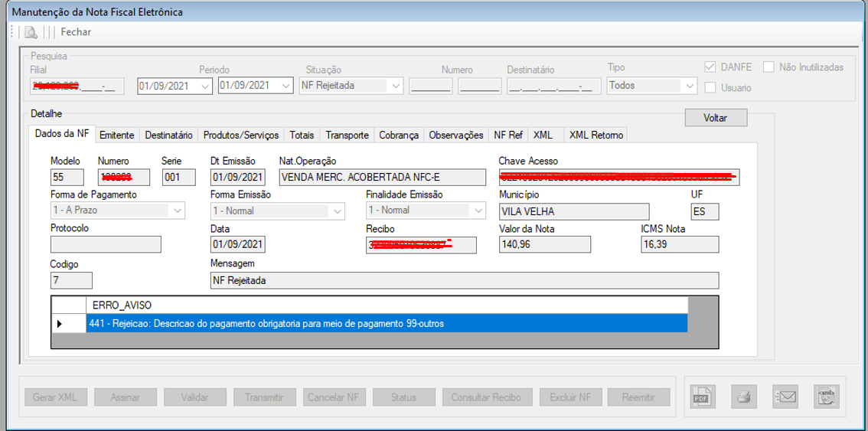
Task: Open the Finalidade Emissão dropdown
Action: pos(477,211)
